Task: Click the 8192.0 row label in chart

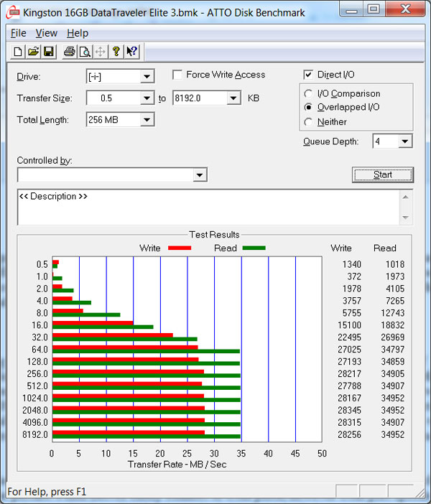Action: pyautogui.click(x=35, y=434)
